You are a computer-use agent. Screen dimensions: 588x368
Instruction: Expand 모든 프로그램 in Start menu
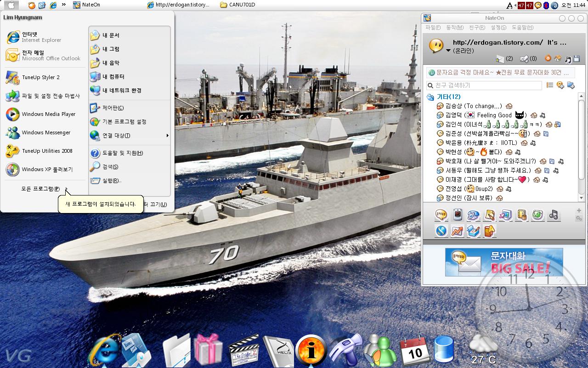45,189
